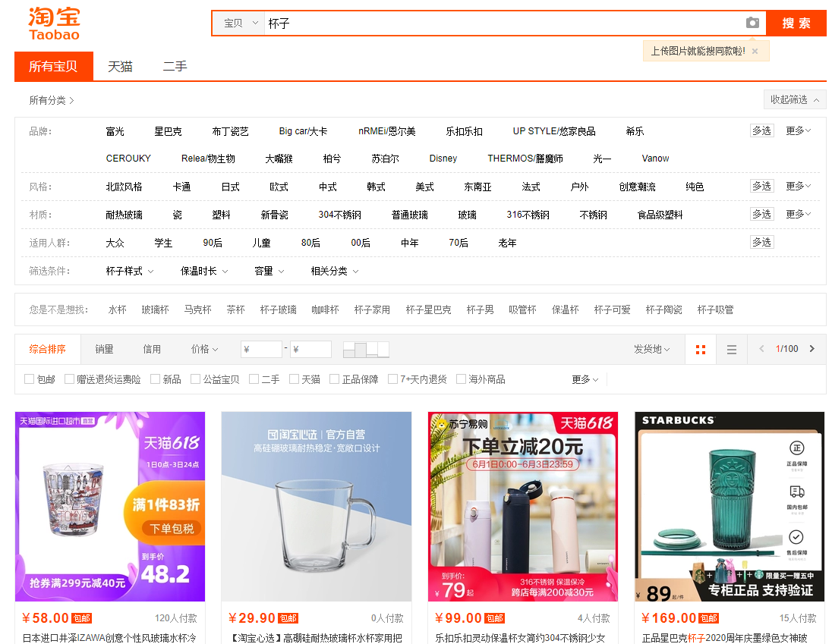Open 发货地 location dropdown
Image resolution: width=832 pixels, height=644 pixels.
(651, 349)
